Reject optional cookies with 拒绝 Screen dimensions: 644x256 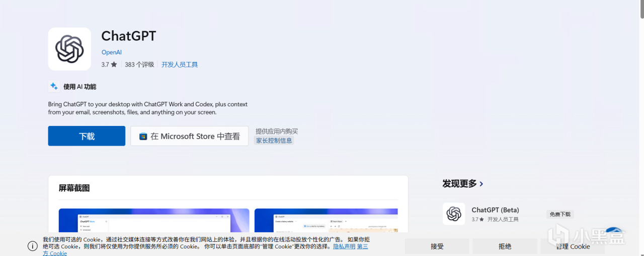(x=505, y=246)
